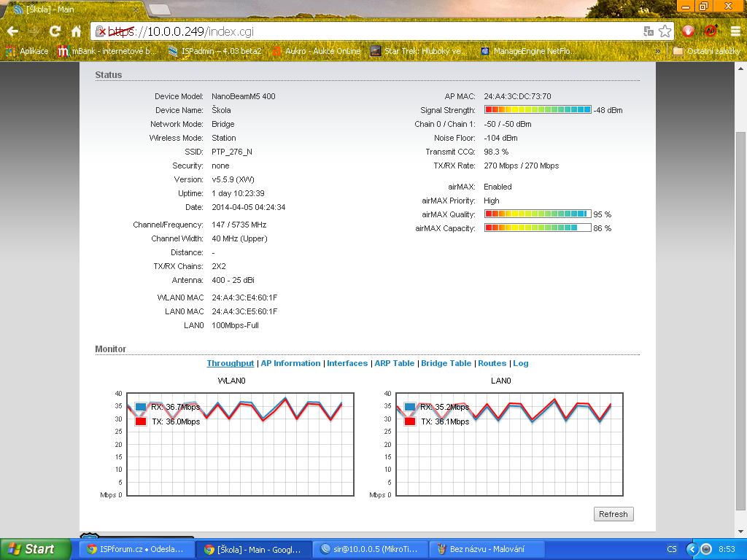Go back using the browser back arrow
Image resolution: width=747 pixels, height=560 pixels.
coord(13,31)
